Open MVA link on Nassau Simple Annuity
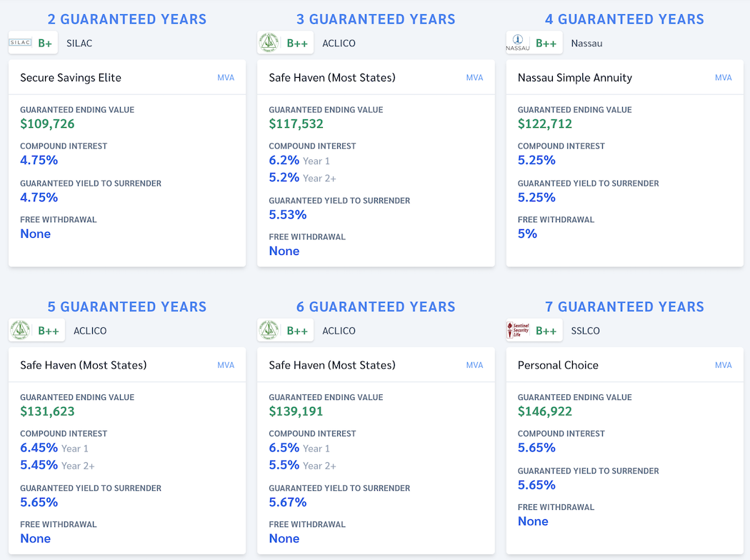 (723, 78)
